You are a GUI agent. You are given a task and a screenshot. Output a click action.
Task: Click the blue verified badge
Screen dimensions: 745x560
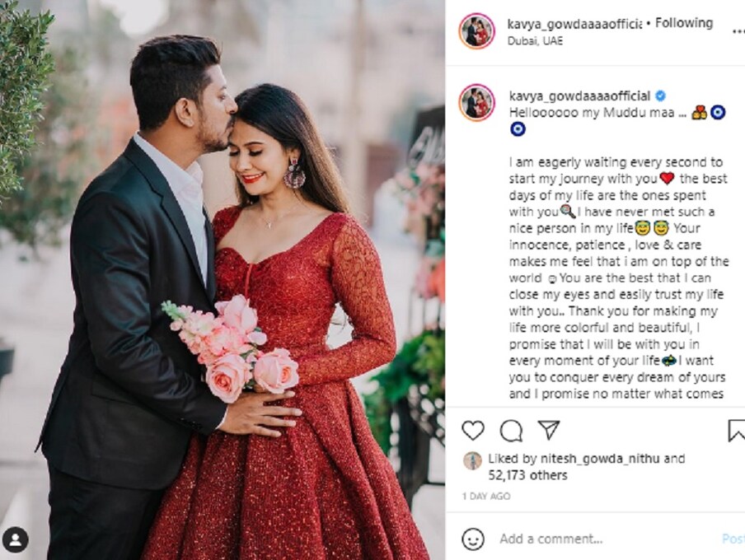pyautogui.click(x=660, y=96)
